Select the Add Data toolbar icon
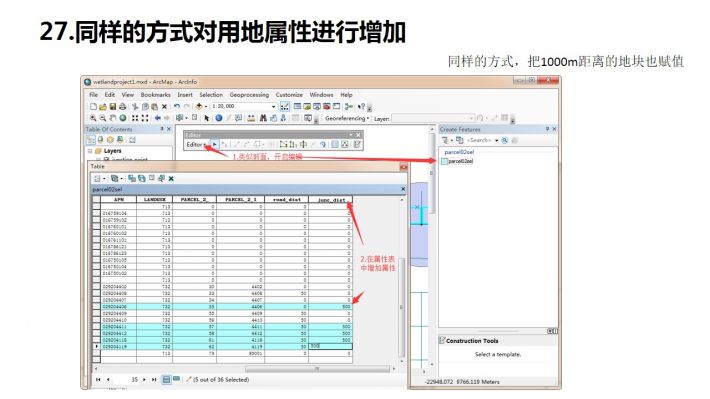This screenshot has width=710, height=399. (199, 107)
